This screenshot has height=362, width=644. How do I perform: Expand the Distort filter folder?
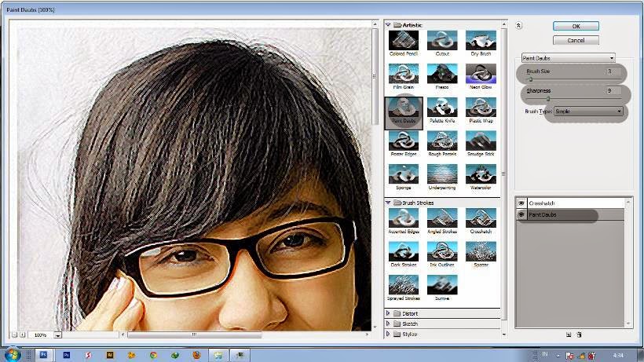[x=388, y=313]
